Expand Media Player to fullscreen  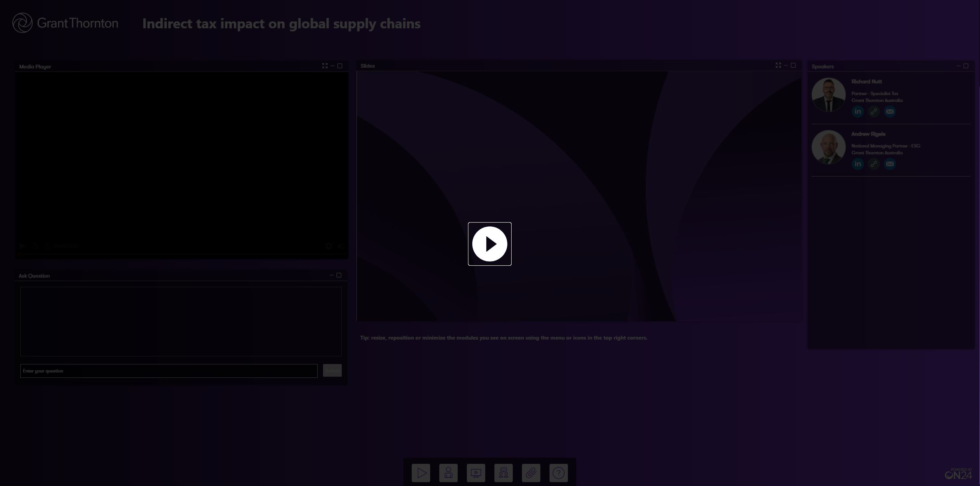[x=324, y=66]
